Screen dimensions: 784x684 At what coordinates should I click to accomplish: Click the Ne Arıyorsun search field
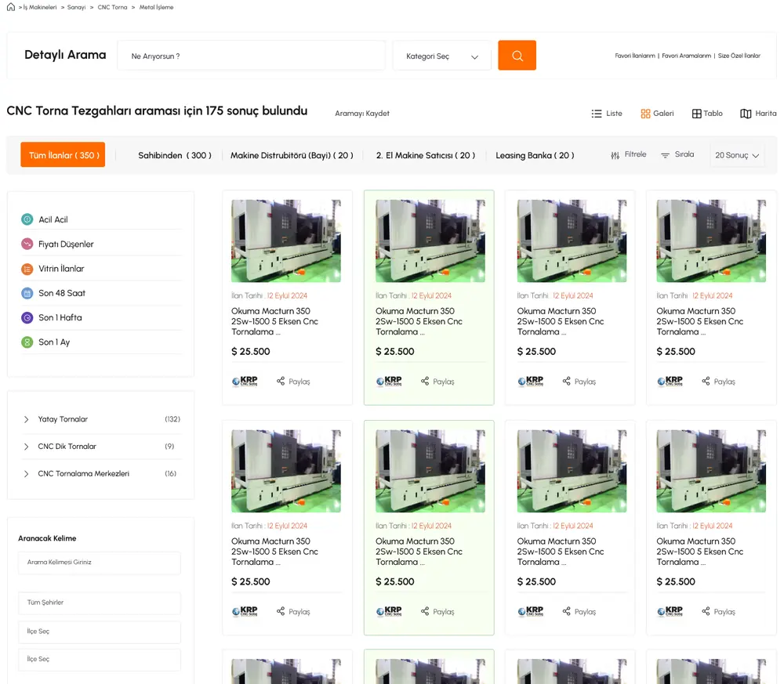tap(251, 56)
